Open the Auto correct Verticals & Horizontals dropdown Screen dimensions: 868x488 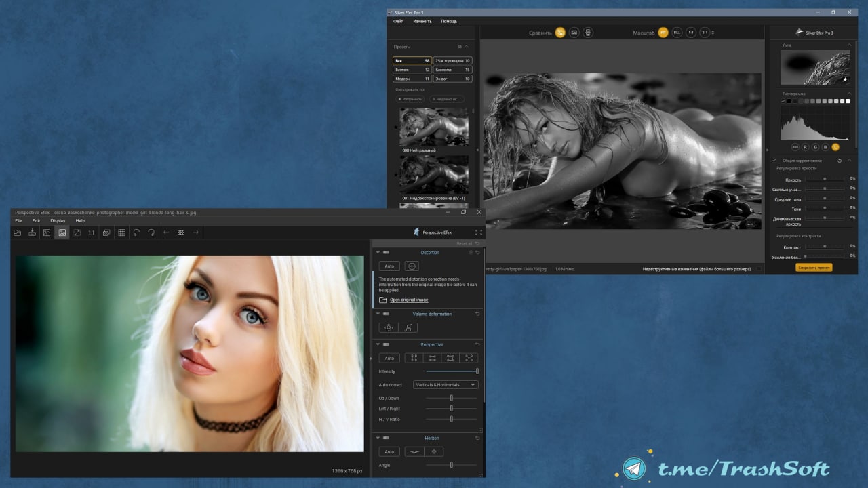pyautogui.click(x=446, y=385)
